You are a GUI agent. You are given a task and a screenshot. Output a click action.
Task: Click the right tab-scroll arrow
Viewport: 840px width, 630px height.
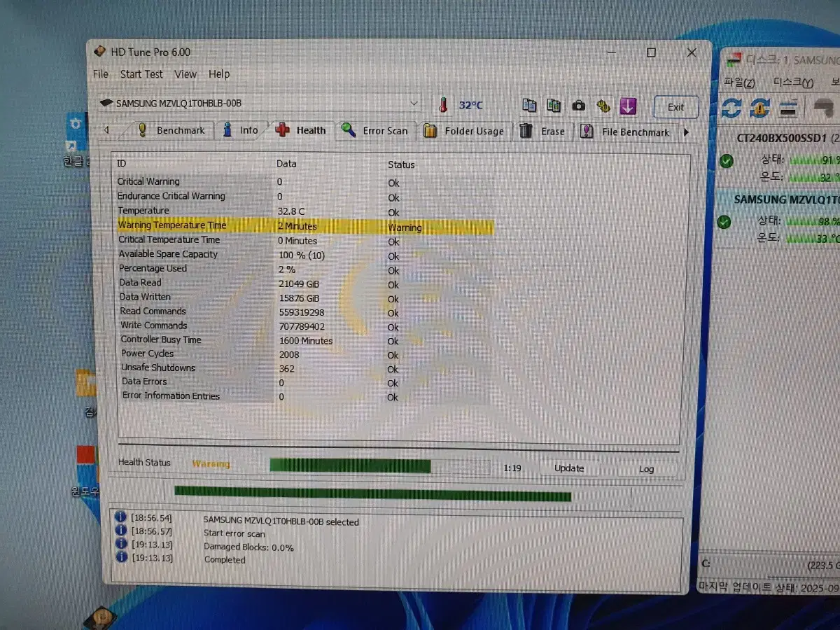pos(686,132)
